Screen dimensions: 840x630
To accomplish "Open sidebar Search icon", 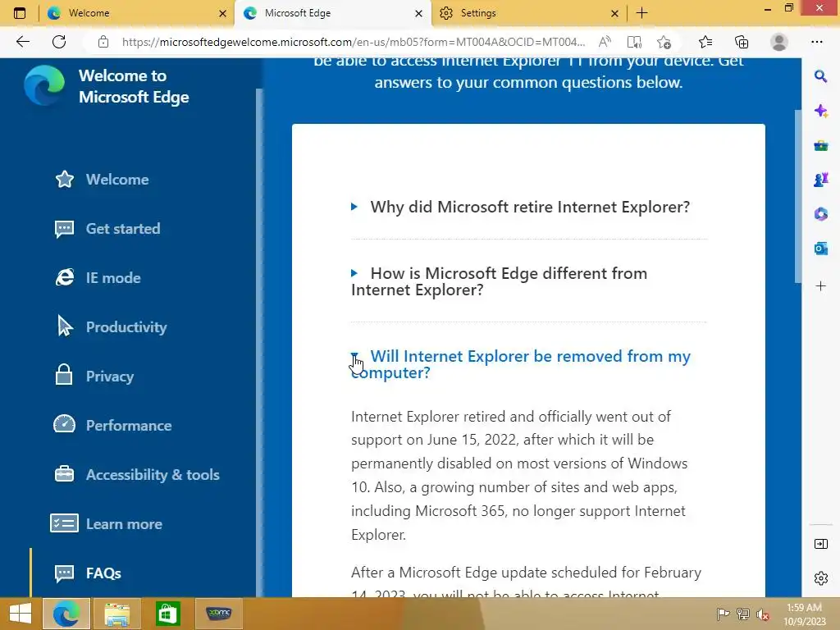I will coord(820,76).
